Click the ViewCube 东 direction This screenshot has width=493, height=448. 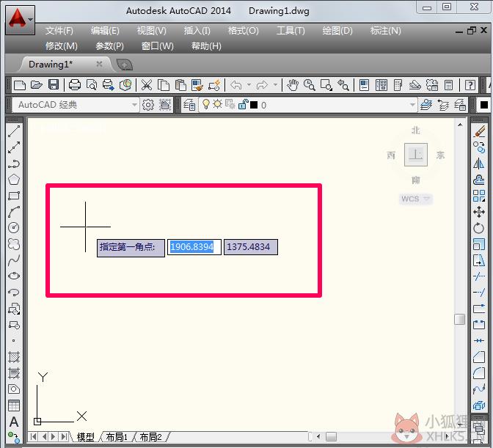pyautogui.click(x=440, y=155)
